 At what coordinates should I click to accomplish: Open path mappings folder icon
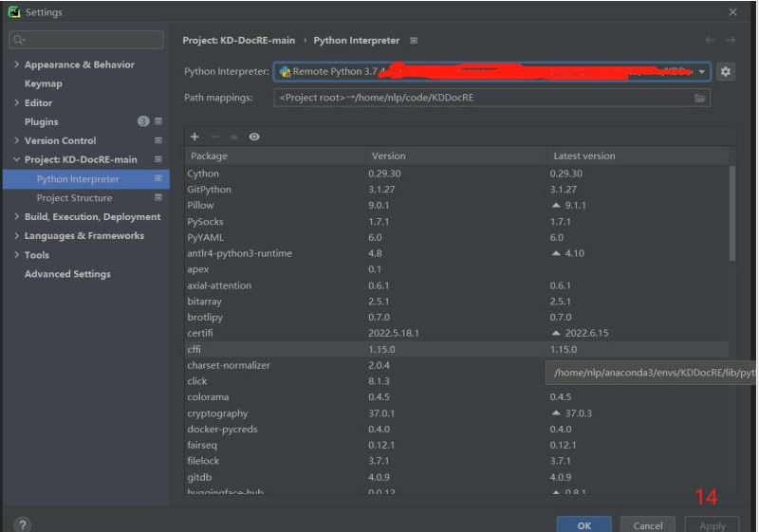tap(700, 99)
